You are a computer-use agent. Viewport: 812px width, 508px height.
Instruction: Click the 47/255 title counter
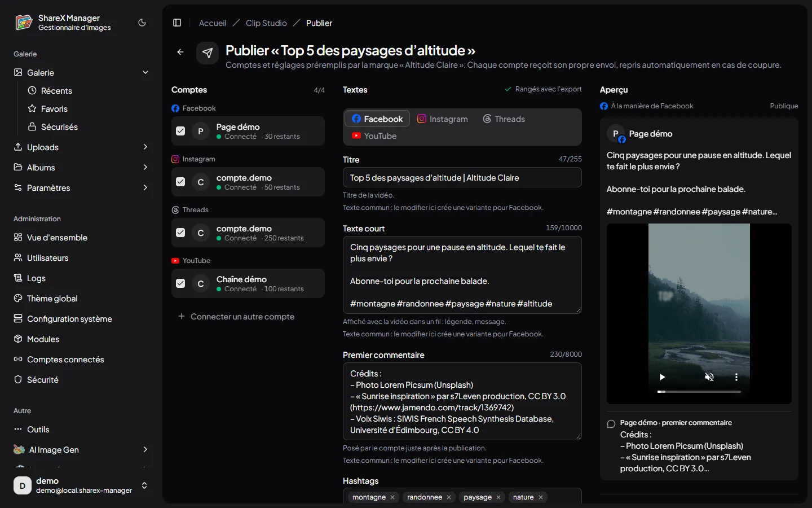(x=570, y=159)
